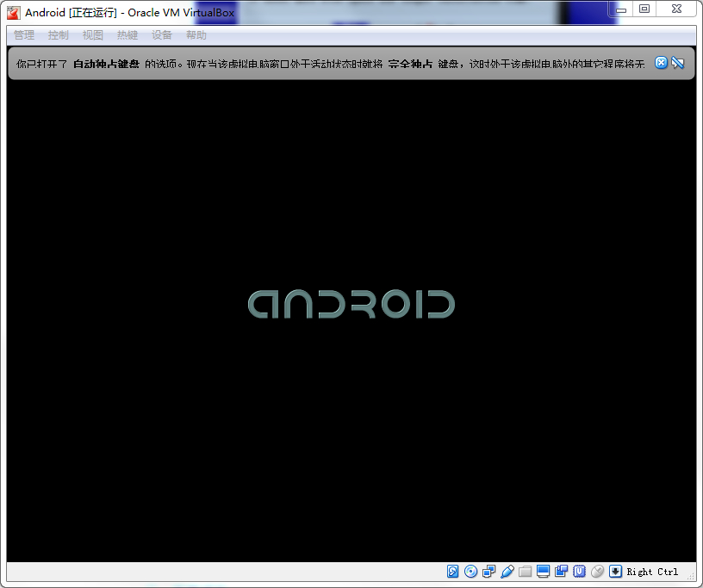Image resolution: width=703 pixels, height=588 pixels.
Task: Minimize the VirtualBox window
Action: [x=621, y=9]
